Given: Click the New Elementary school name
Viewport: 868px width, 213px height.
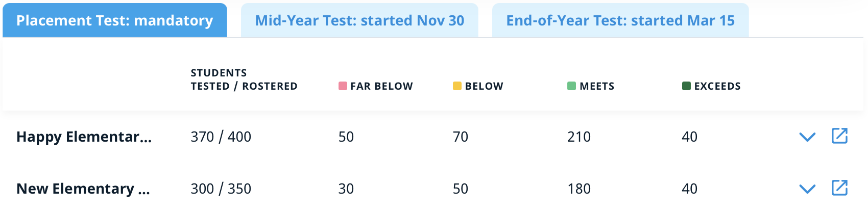Looking at the screenshot, I should [x=83, y=189].
